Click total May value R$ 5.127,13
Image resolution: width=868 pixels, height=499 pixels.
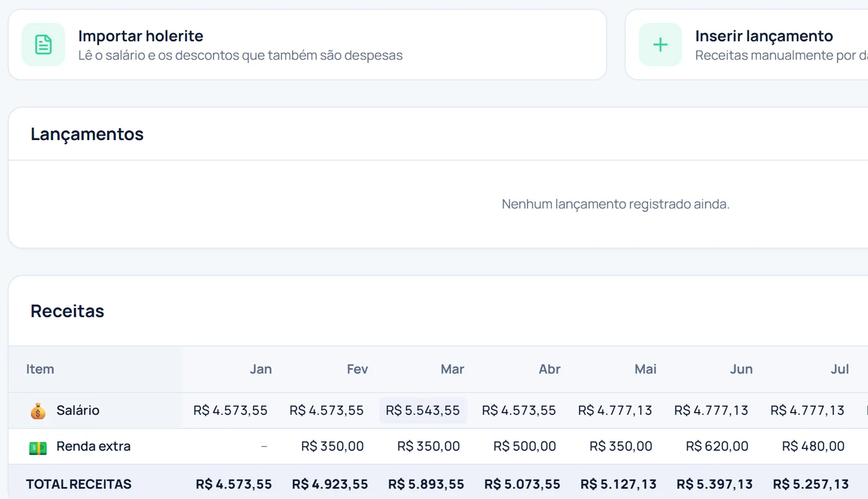[x=618, y=484]
